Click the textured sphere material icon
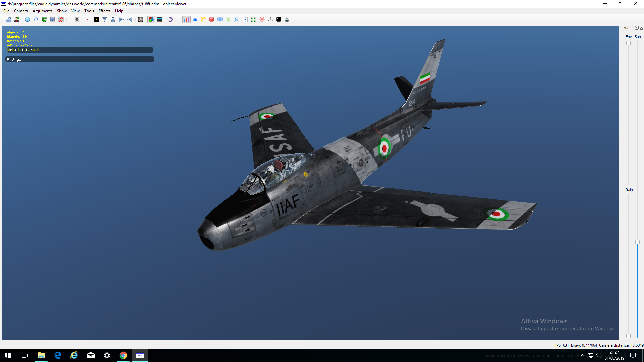644x362 pixels. point(141,19)
